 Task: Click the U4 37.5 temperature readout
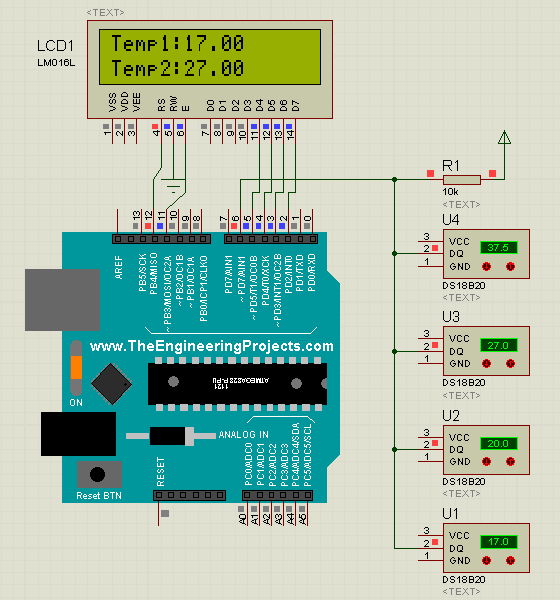tap(499, 248)
